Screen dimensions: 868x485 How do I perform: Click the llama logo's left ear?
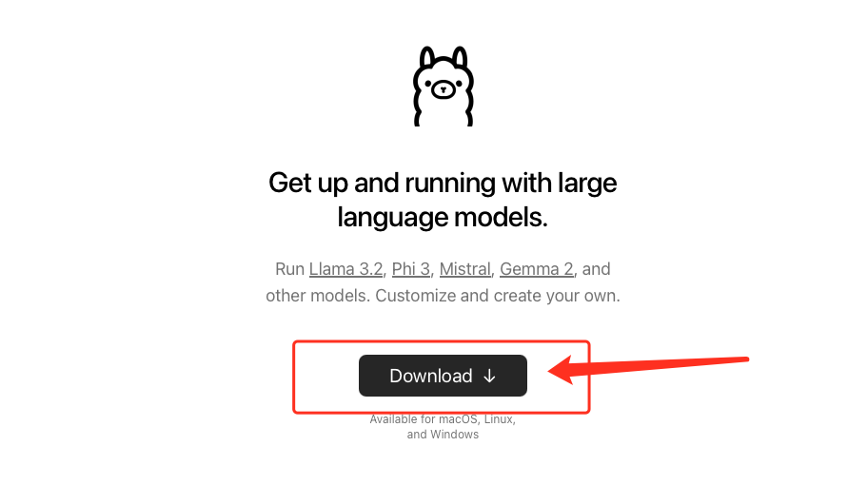[x=426, y=57]
